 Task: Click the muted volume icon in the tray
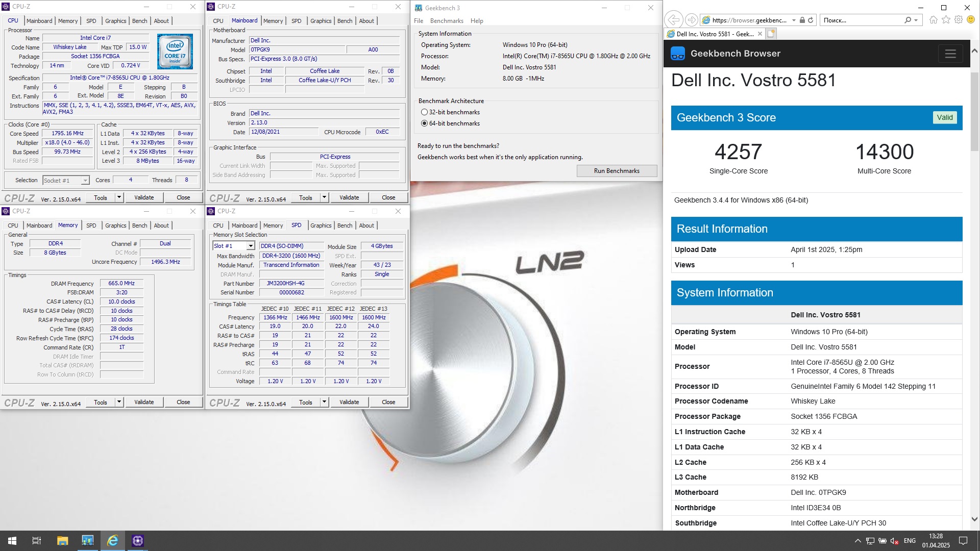click(894, 541)
